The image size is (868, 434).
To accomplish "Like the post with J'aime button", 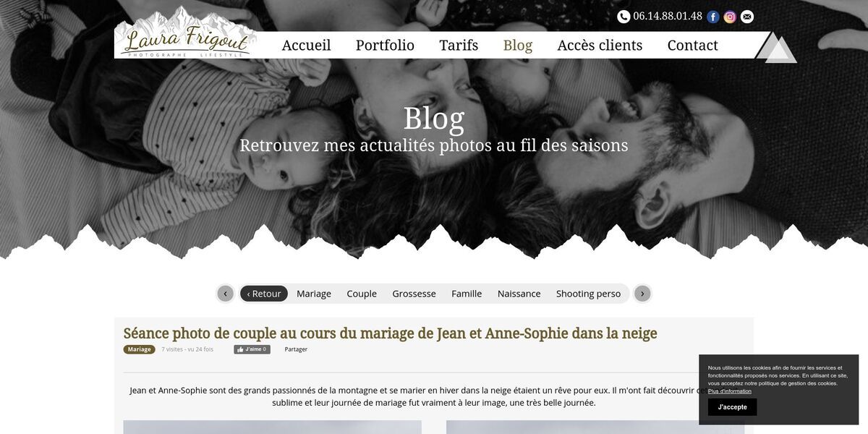I will point(252,349).
